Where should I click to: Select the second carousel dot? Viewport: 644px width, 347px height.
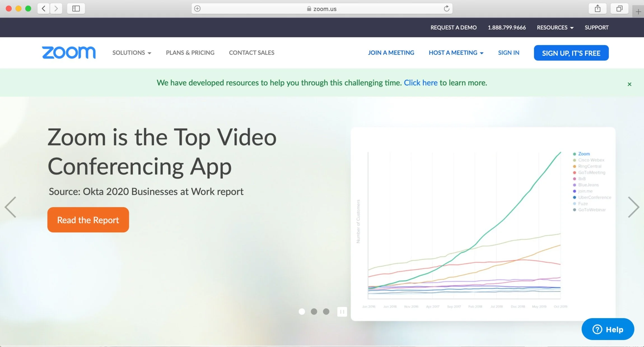[314, 312]
